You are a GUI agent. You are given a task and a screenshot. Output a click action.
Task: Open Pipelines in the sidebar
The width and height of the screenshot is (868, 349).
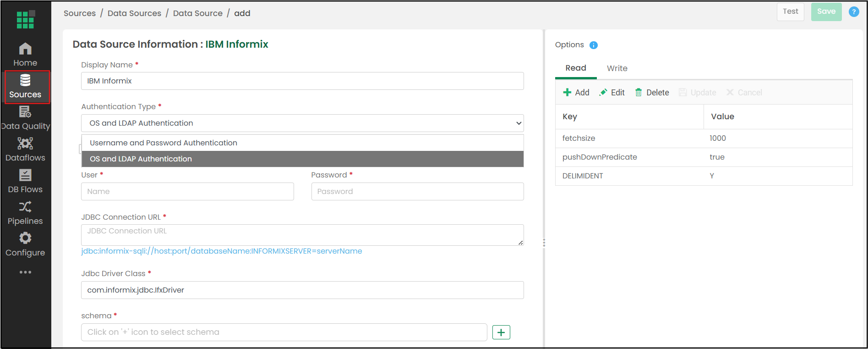click(x=25, y=213)
